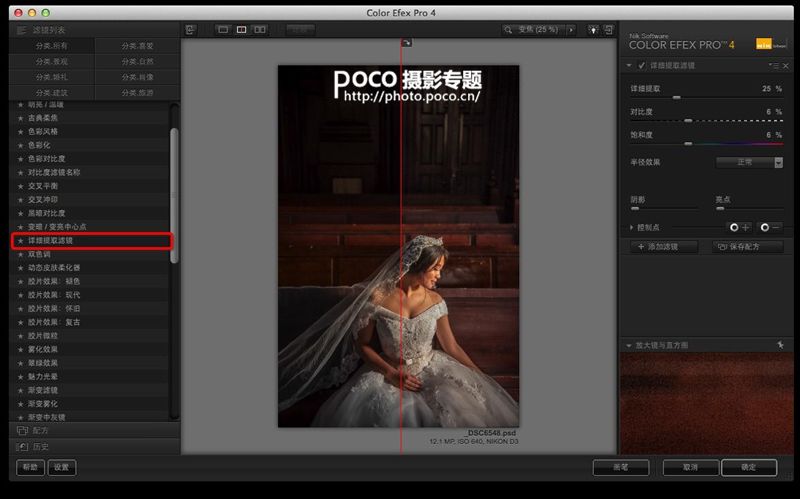Select the 分类.建筑 category tab
The image size is (800, 499).
click(52, 93)
